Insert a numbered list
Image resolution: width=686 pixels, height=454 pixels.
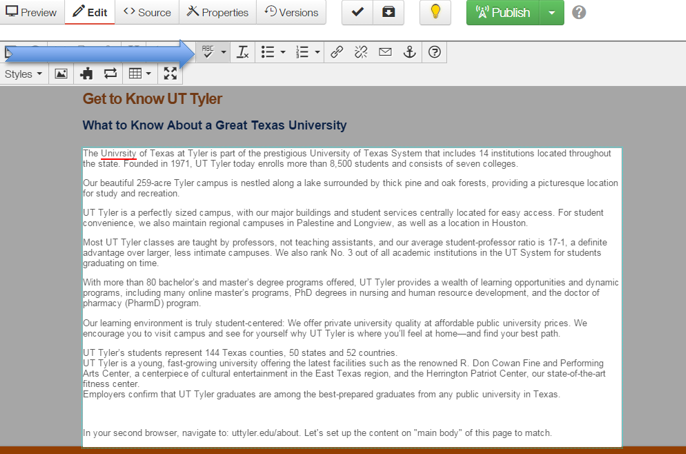(302, 52)
